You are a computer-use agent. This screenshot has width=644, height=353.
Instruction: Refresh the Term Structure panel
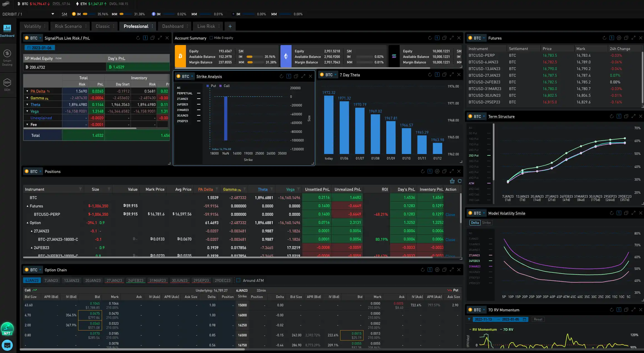tap(612, 116)
